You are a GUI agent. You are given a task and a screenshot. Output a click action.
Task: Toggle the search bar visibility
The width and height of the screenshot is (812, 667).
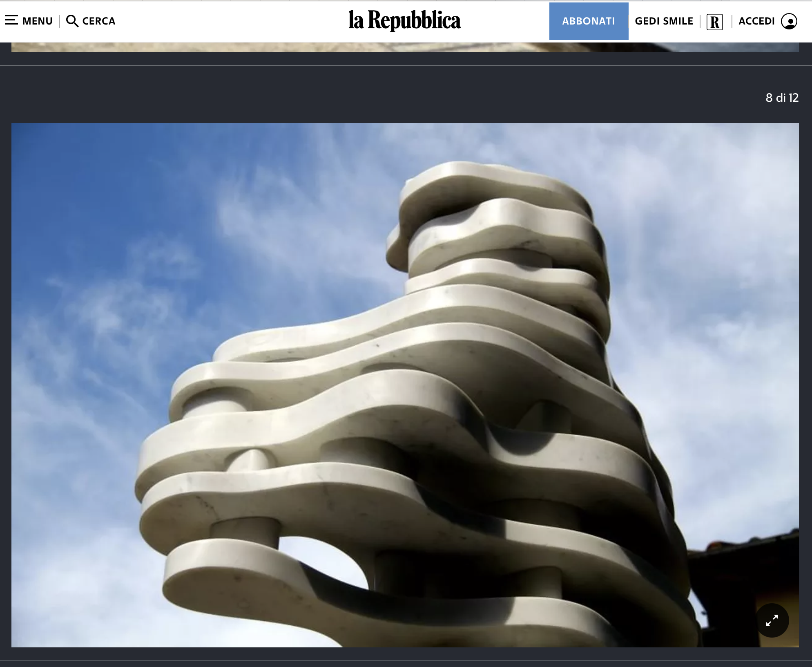coord(91,20)
